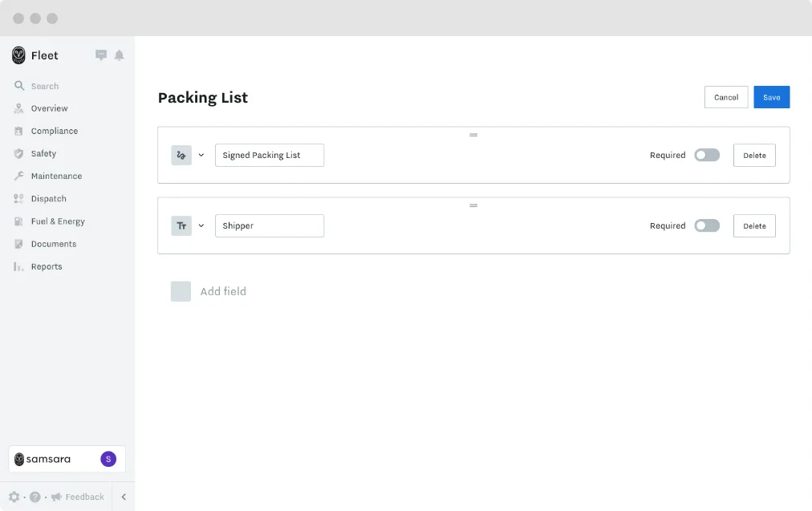Delete the Shipper field
The width and height of the screenshot is (812, 511).
[754, 225]
